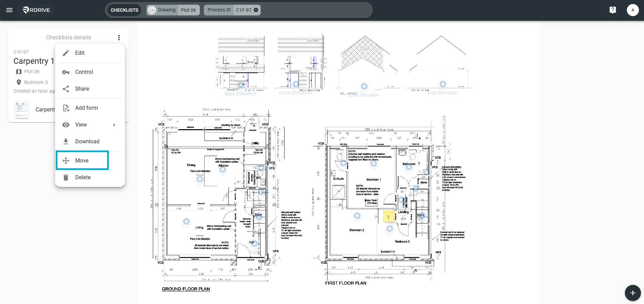Expand the View submenu arrow
The height and width of the screenshot is (304, 644).
pyautogui.click(x=114, y=125)
